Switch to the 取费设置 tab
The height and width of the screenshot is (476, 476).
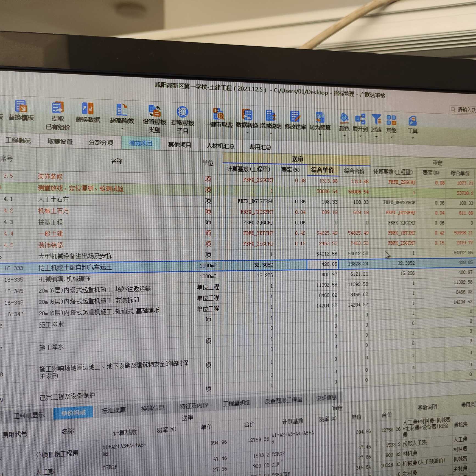point(60,142)
